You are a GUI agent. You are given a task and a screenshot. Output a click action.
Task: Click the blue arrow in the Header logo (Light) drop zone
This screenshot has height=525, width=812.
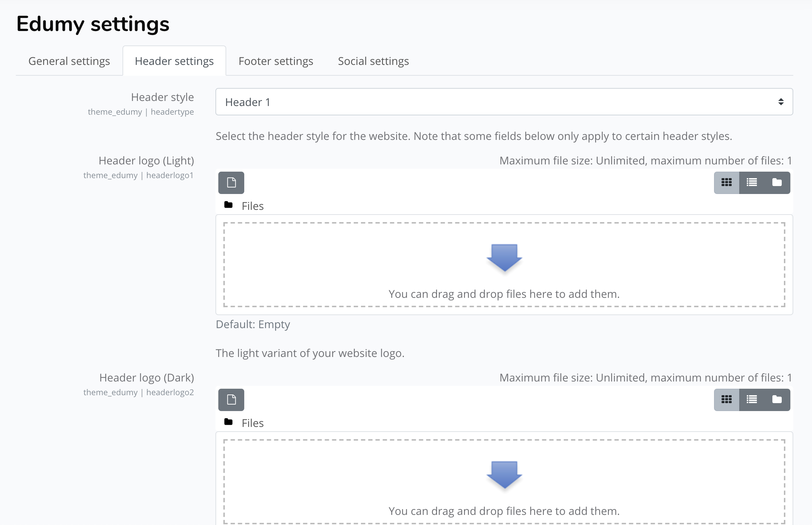coord(504,258)
